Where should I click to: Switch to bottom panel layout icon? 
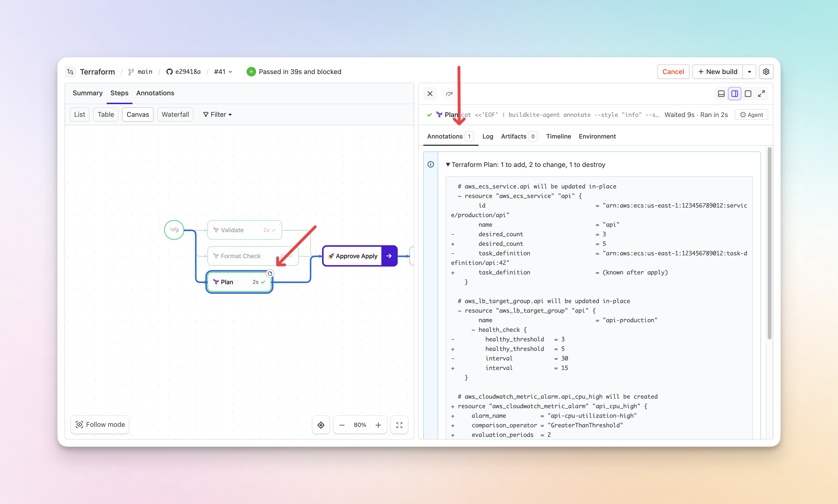coord(721,94)
